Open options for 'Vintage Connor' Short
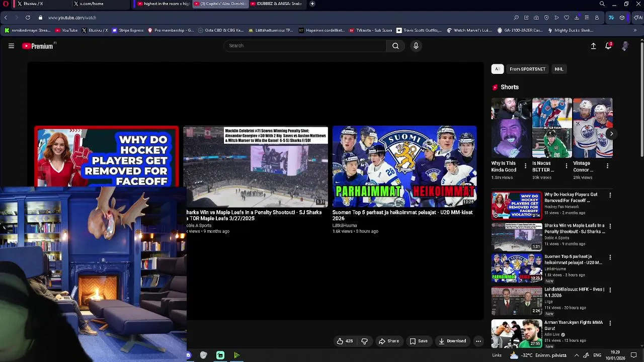Screen dimensions: 644x362 [x=607, y=165]
